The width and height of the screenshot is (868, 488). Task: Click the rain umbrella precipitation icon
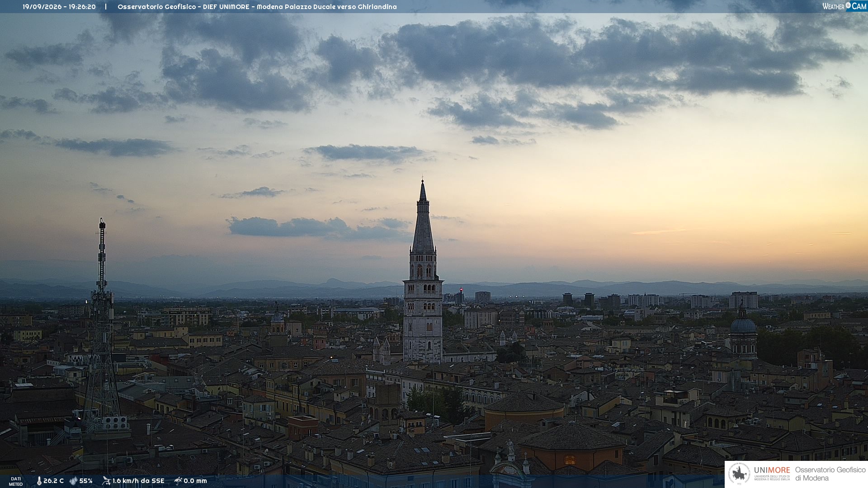tap(178, 481)
